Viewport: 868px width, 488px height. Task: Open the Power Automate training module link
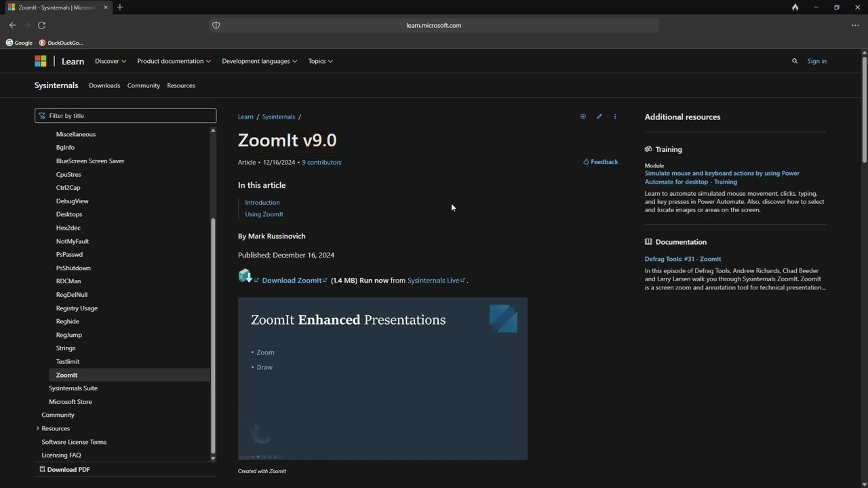722,178
